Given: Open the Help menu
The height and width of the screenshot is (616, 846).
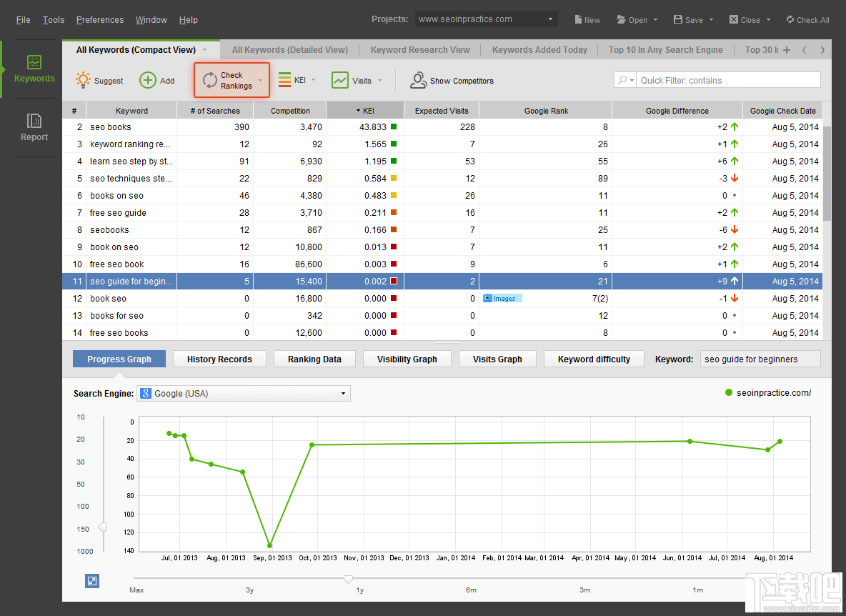Looking at the screenshot, I should point(189,20).
